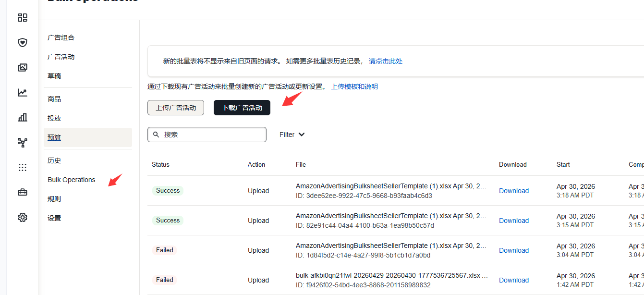Expand the Filter dropdown
Image resolution: width=644 pixels, height=295 pixels.
click(292, 135)
